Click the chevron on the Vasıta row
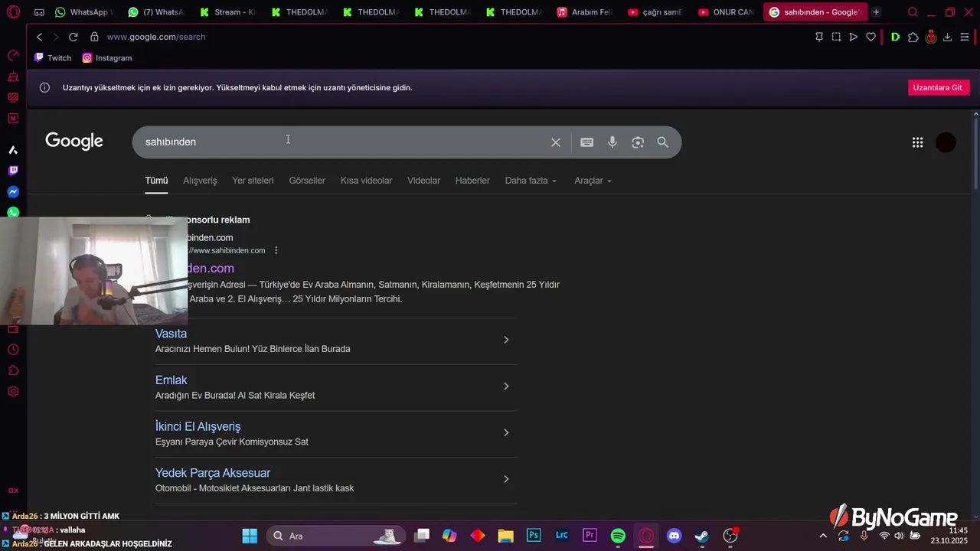This screenshot has height=551, width=980. 506,340
